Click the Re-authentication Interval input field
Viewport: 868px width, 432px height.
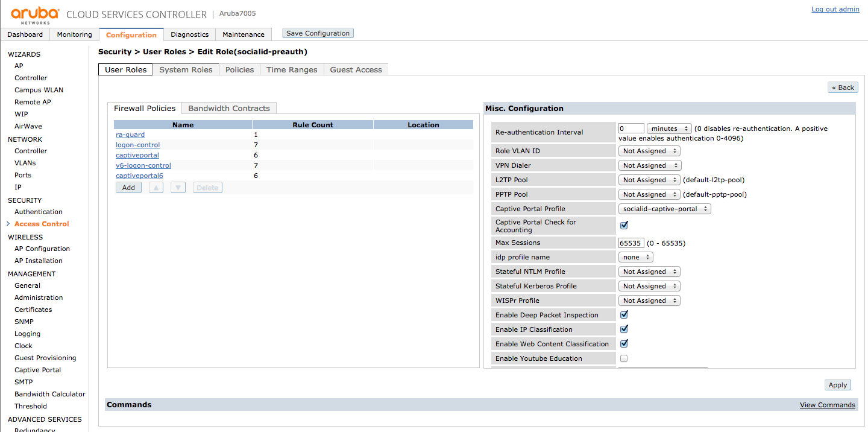[x=631, y=129]
